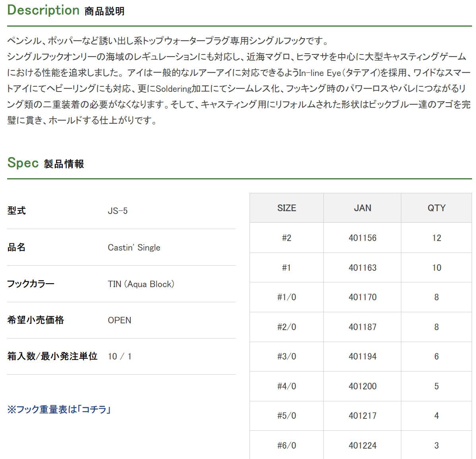Image resolution: width=476 pixels, height=459 pixels.
Task: Select JAN code 401224
Action: click(x=362, y=445)
